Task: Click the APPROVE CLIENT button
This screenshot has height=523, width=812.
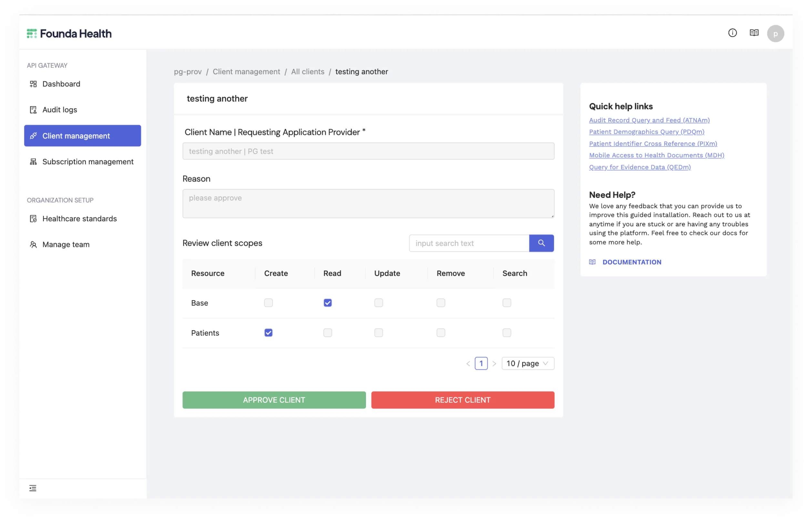Action: click(274, 400)
